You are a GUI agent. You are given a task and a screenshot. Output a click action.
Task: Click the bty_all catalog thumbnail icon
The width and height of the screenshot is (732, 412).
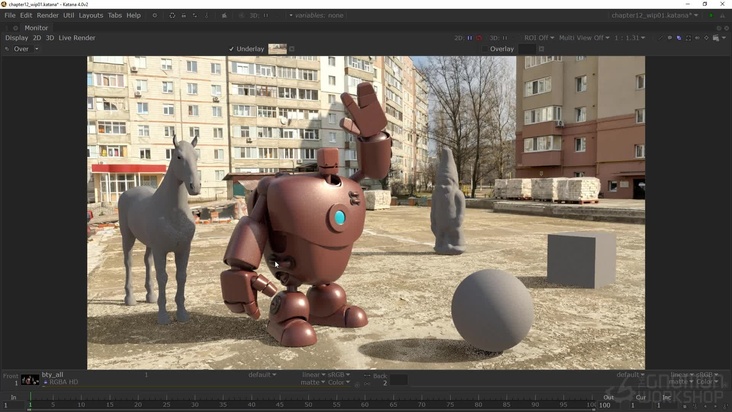click(30, 380)
